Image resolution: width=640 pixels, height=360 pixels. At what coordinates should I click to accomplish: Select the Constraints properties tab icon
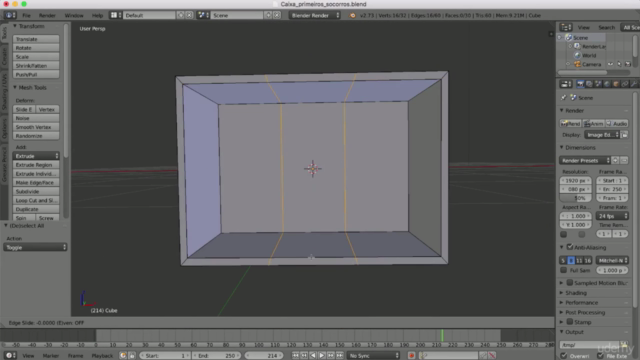pos(625,84)
